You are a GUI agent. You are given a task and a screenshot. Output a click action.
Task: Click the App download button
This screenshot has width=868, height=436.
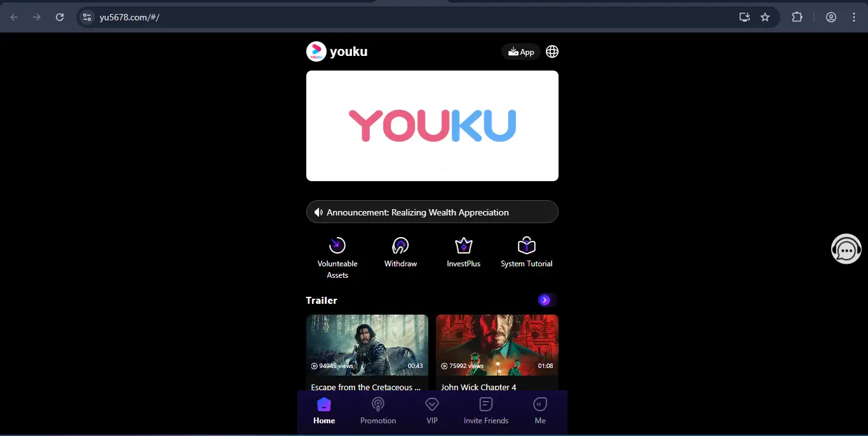tap(521, 52)
